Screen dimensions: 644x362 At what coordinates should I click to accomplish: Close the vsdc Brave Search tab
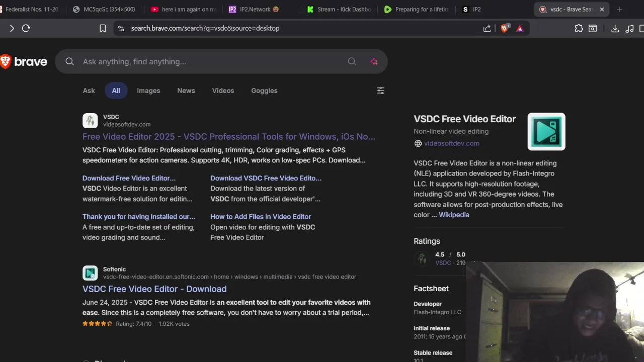602,10
